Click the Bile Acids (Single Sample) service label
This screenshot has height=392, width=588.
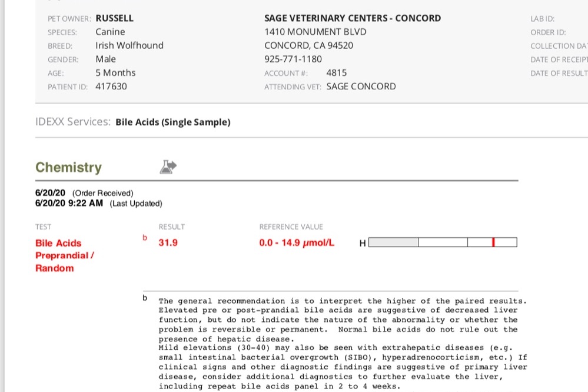click(172, 122)
